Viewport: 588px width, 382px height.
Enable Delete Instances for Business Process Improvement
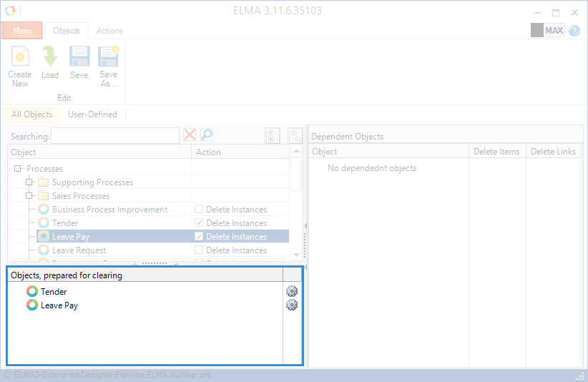click(x=200, y=210)
